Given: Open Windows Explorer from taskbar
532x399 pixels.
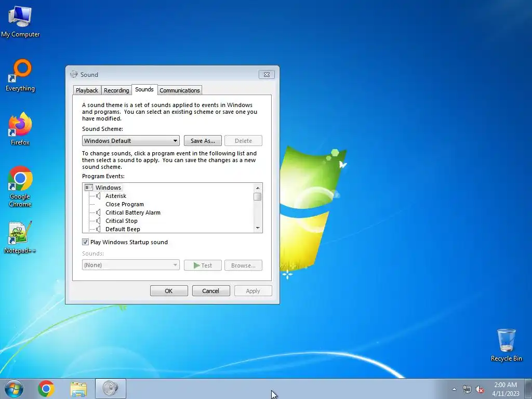Looking at the screenshot, I should 78,389.
